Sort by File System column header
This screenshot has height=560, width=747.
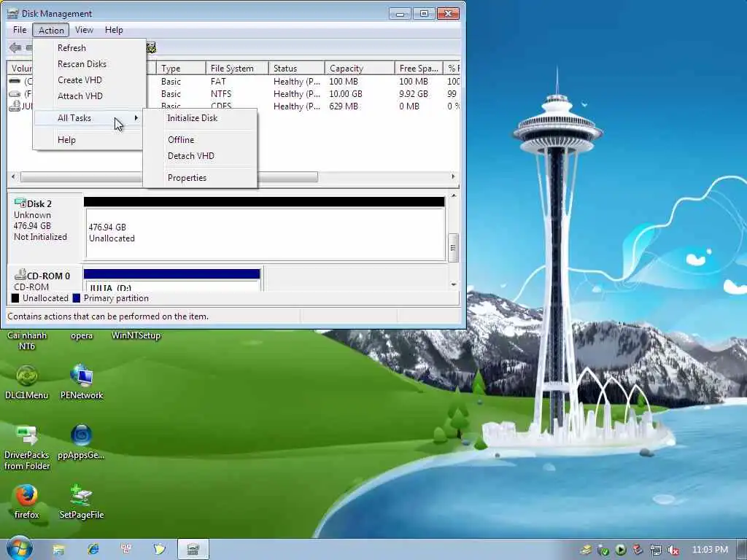[x=237, y=68]
